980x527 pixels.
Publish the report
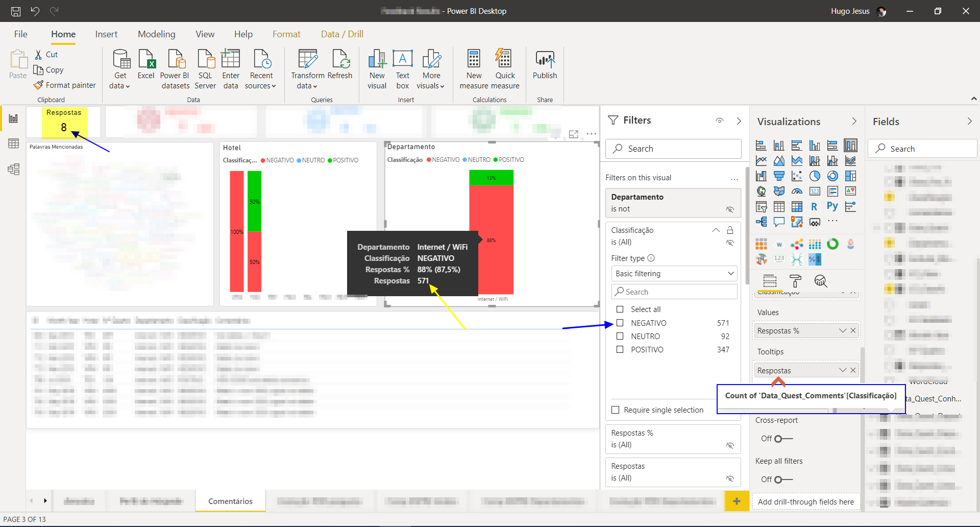point(545,65)
